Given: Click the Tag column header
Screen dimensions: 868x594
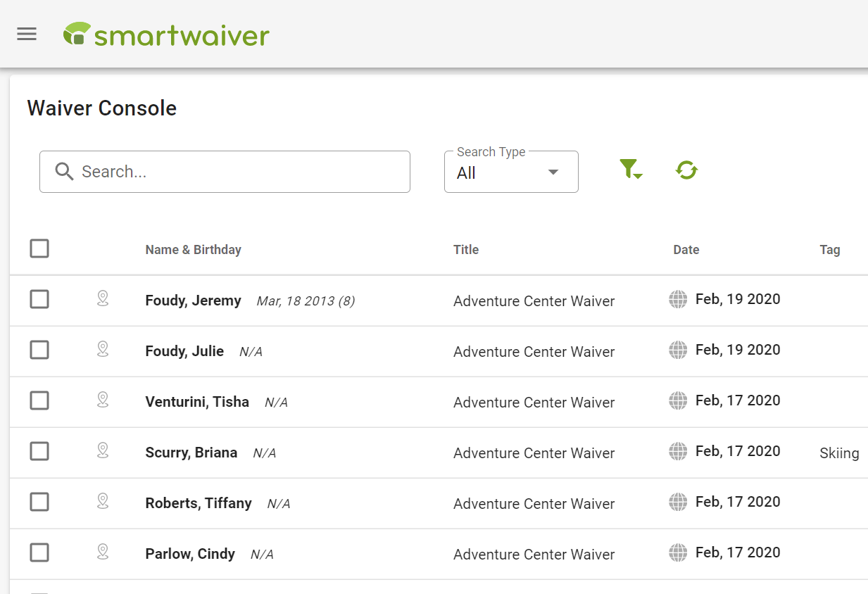Looking at the screenshot, I should tap(830, 249).
